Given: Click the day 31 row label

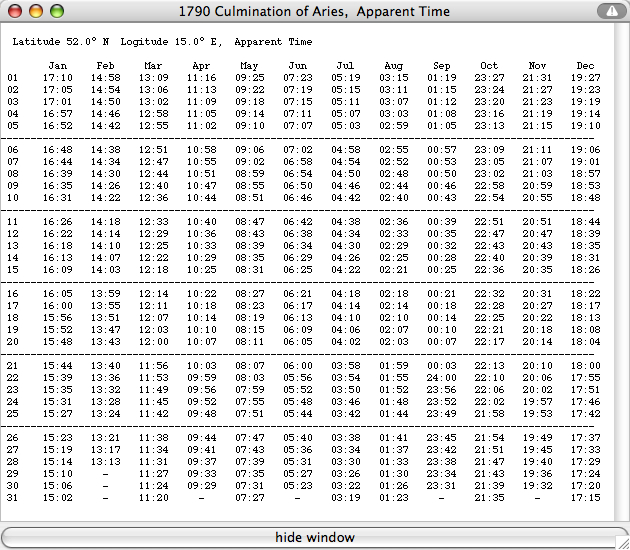Looking at the screenshot, I should [x=13, y=497].
